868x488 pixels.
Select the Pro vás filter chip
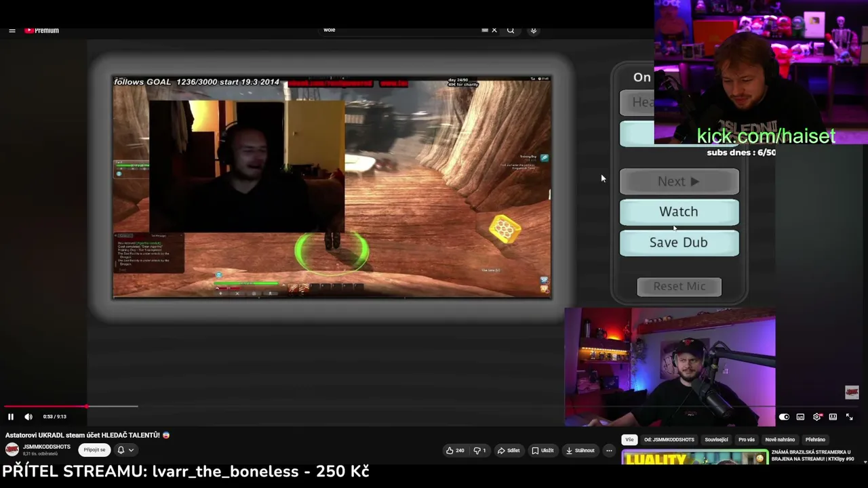(x=747, y=440)
